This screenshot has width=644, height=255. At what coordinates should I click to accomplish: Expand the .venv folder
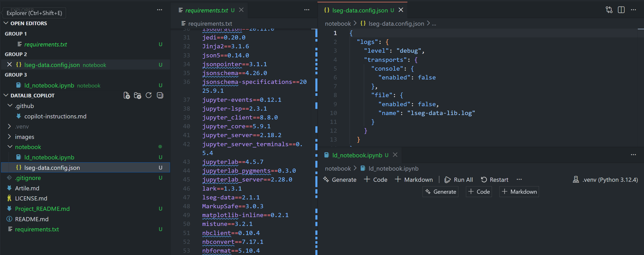pos(10,126)
